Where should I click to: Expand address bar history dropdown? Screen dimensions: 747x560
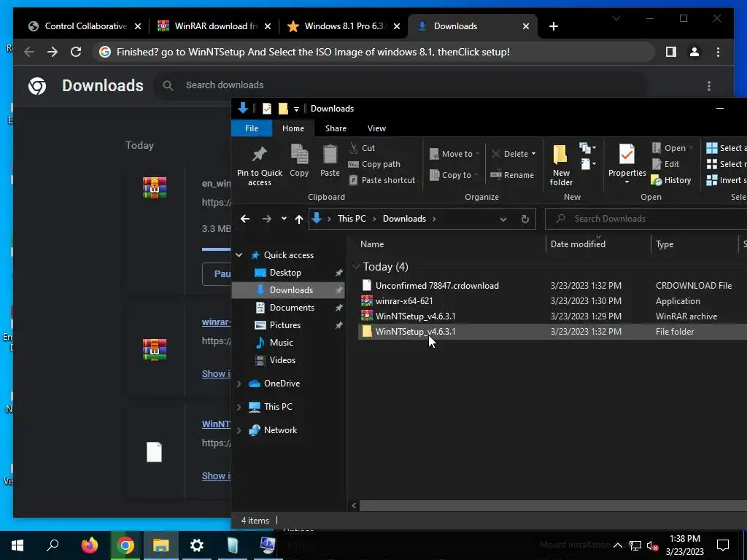[x=503, y=219]
